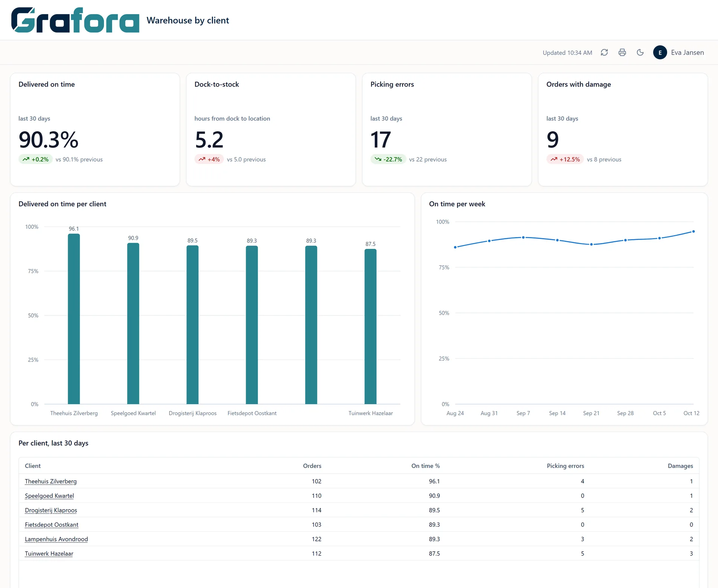Click the 90.3% delivered on time value

pos(49,140)
